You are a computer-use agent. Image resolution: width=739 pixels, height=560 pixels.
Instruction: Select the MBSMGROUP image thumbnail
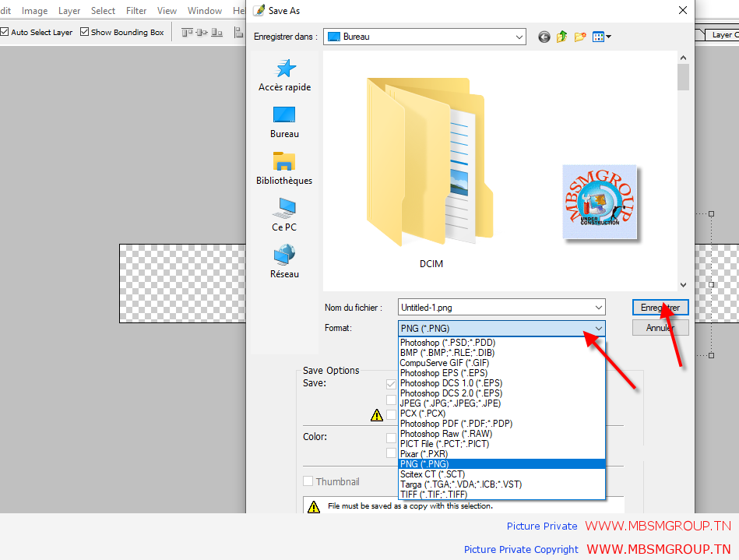coord(600,202)
